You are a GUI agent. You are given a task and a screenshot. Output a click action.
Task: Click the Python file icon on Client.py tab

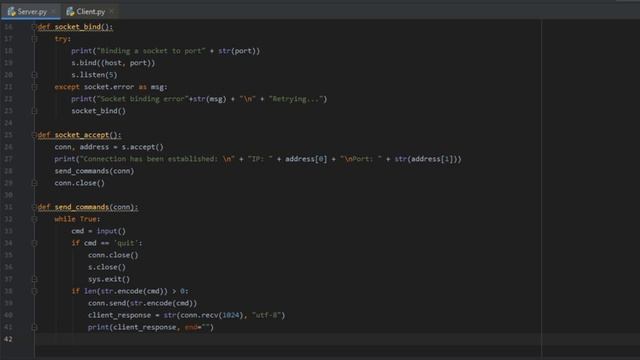(x=70, y=11)
